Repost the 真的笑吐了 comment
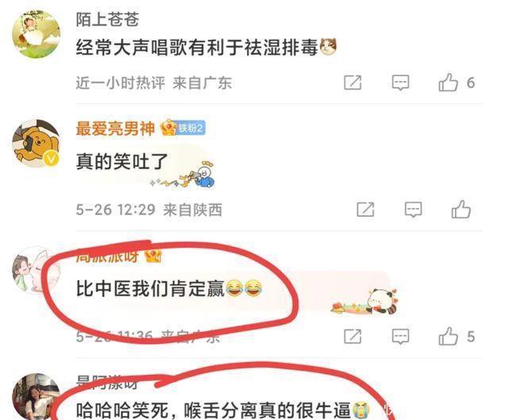Viewport: 508px width, 420px height. tap(365, 210)
